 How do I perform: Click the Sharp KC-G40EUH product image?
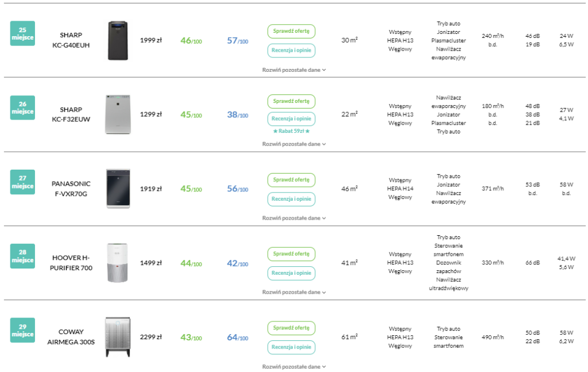pos(118,41)
